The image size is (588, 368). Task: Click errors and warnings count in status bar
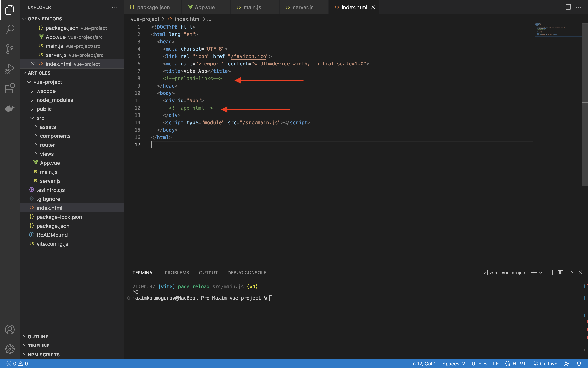pos(17,364)
